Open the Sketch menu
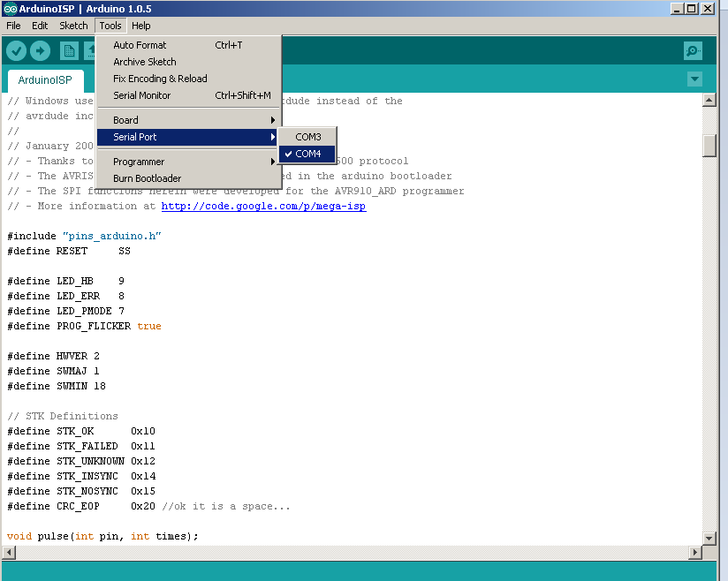This screenshot has width=728, height=581. coord(73,26)
